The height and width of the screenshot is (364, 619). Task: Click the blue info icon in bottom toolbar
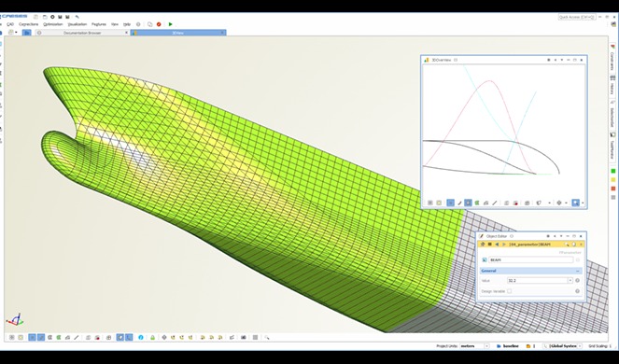tap(141, 338)
